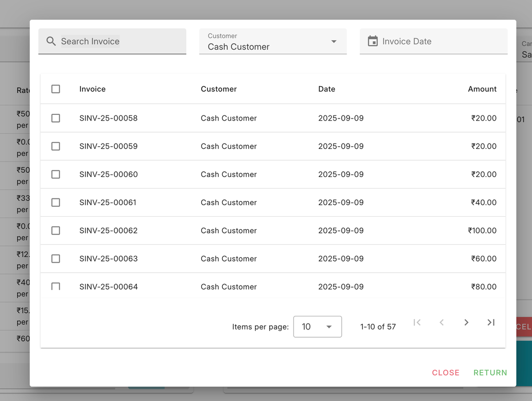This screenshot has width=532, height=401.
Task: Click the search magnifier icon
Action: [x=51, y=41]
